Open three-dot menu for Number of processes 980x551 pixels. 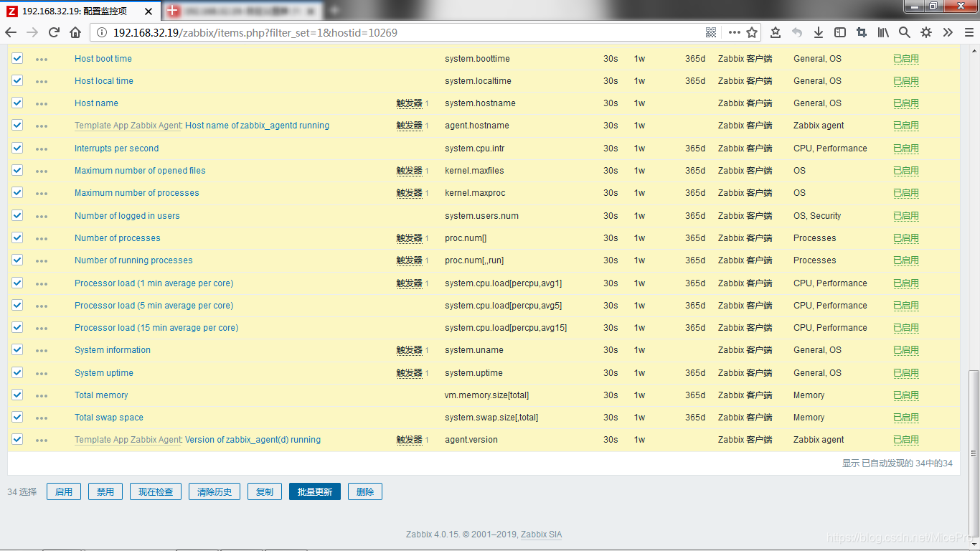[42, 238]
